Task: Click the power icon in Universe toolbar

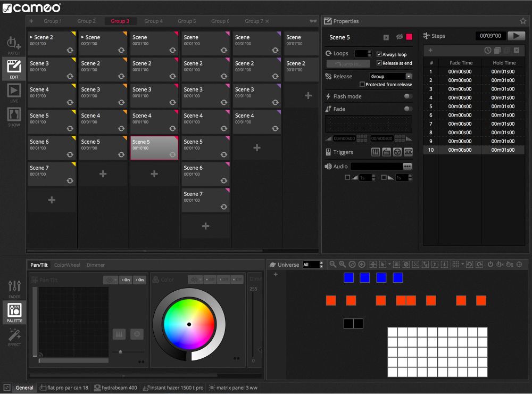Action: (490, 264)
